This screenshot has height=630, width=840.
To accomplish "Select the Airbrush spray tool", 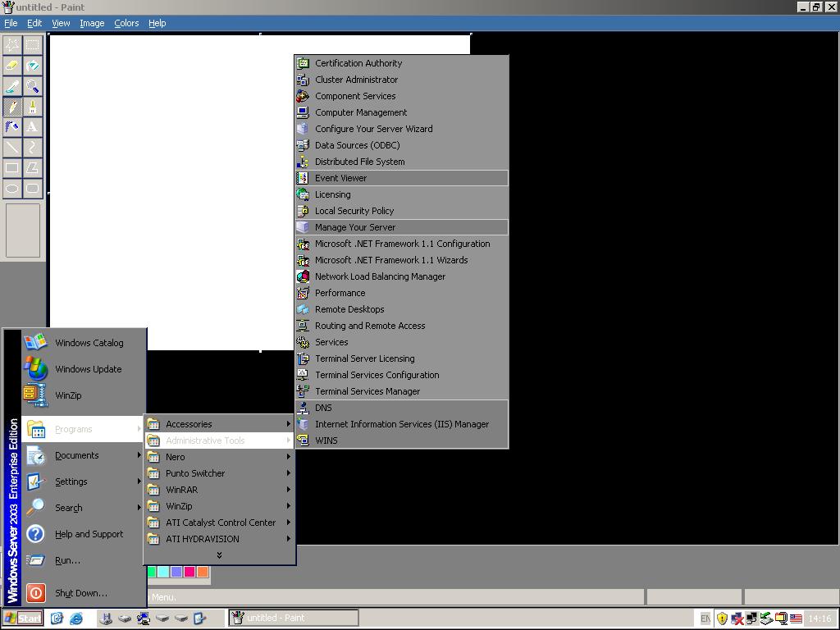I will tap(12, 127).
